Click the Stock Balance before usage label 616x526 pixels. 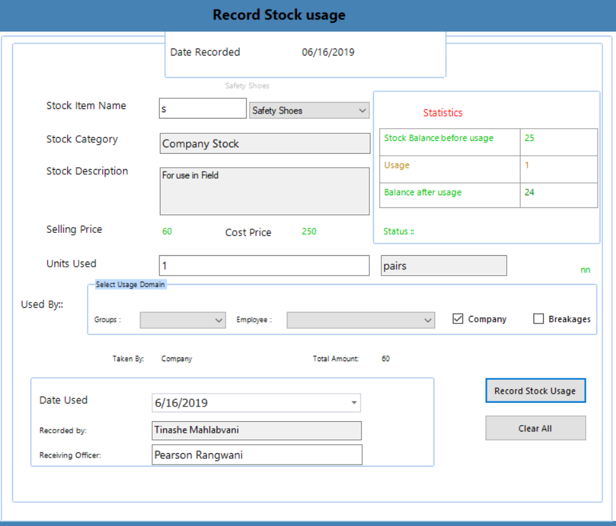point(438,138)
